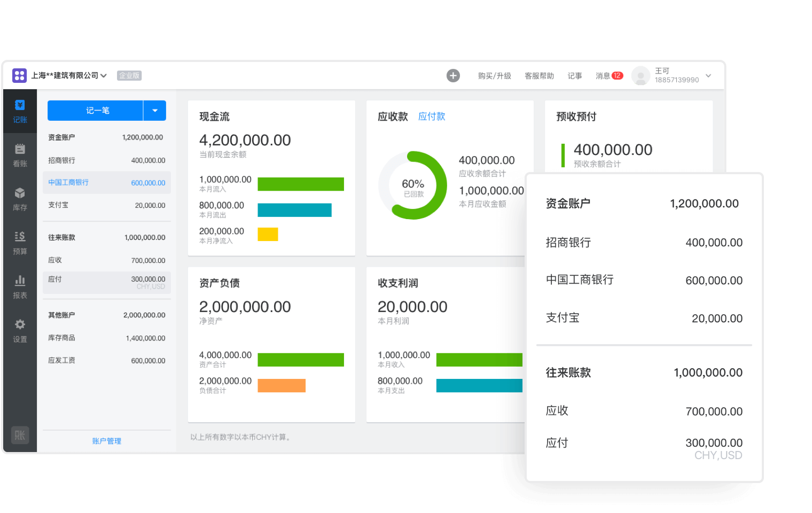Click the 记一笔 button
The width and height of the screenshot is (812, 513).
tap(96, 111)
